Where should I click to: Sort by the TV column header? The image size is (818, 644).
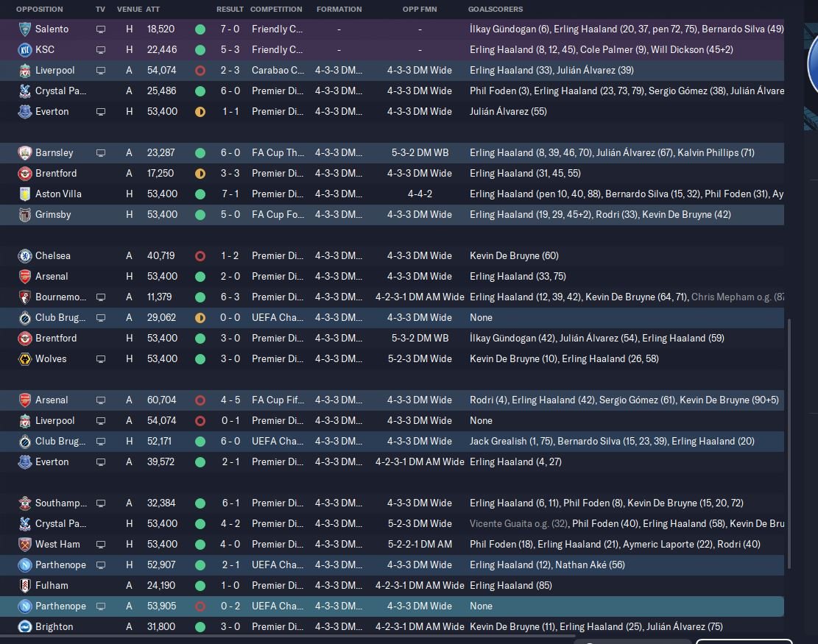pos(100,10)
